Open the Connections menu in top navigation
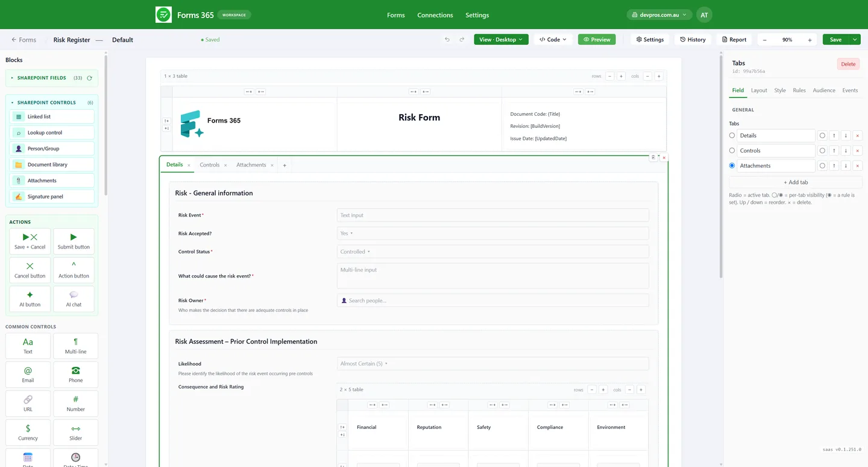868x467 pixels. pyautogui.click(x=435, y=15)
